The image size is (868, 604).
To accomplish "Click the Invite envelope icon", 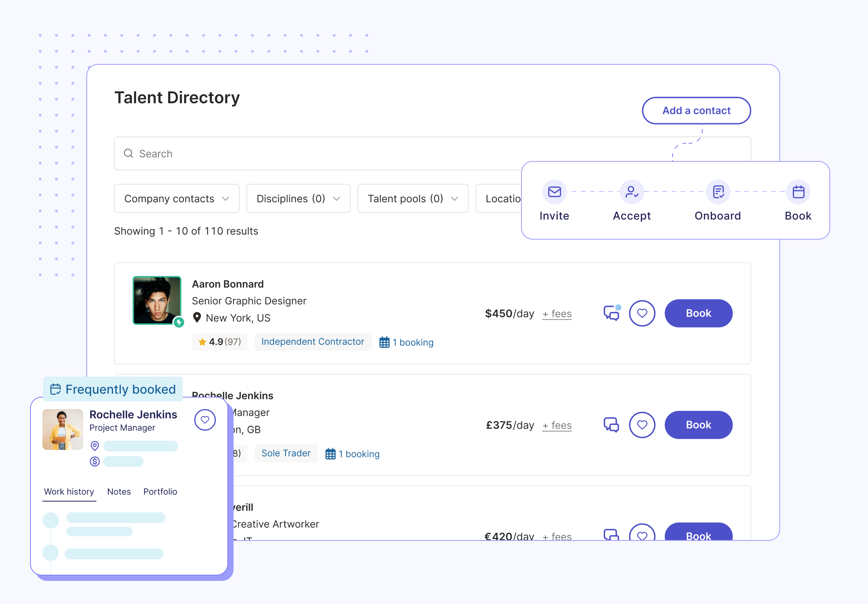I will coord(554,191).
